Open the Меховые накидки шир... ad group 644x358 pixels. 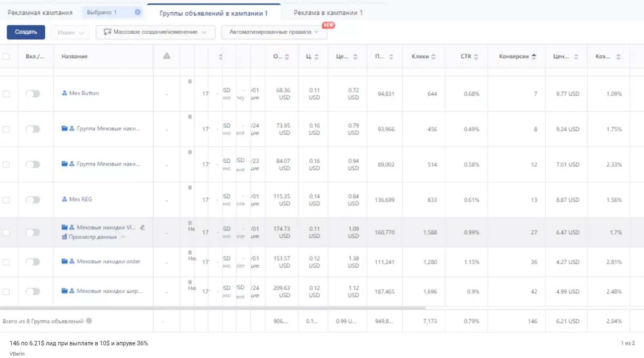click(x=109, y=291)
